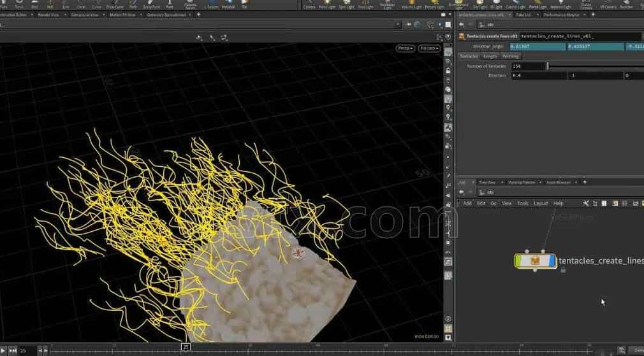Add a new pane tab beside Geometry Spreadsheet
Image resolution: width=644 pixels, height=356 pixels.
pos(198,15)
